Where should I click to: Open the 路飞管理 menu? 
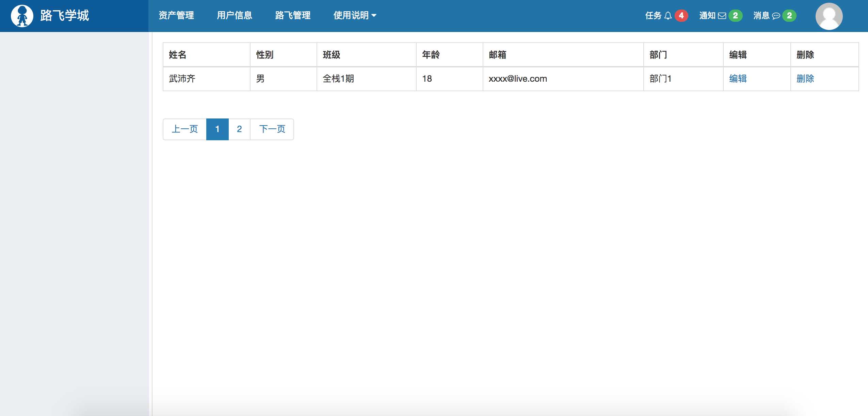(293, 16)
